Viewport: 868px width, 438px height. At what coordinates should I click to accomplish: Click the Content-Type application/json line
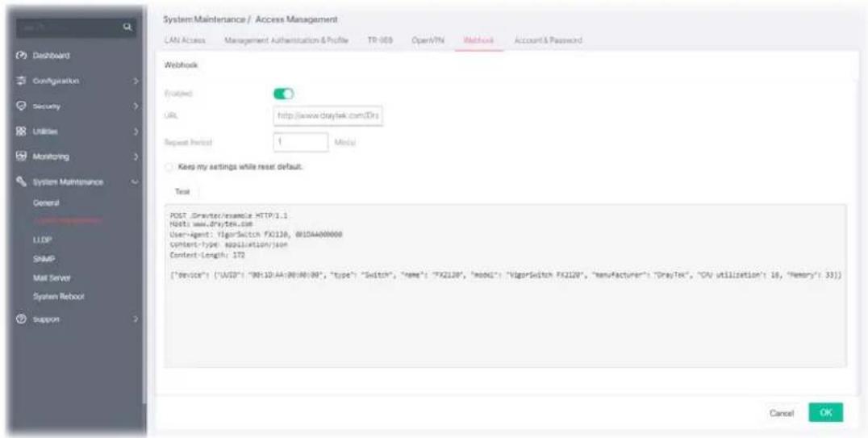click(x=228, y=244)
